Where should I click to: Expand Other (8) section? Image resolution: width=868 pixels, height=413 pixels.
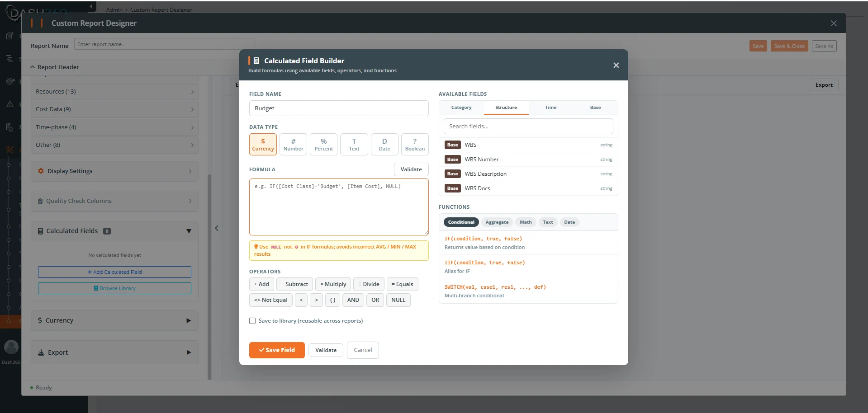[114, 145]
